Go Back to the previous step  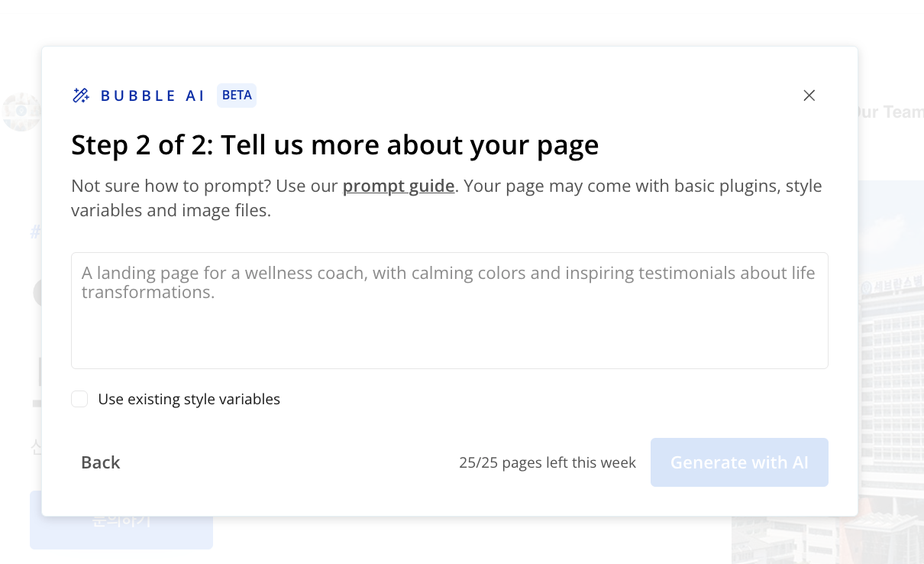[x=101, y=462]
